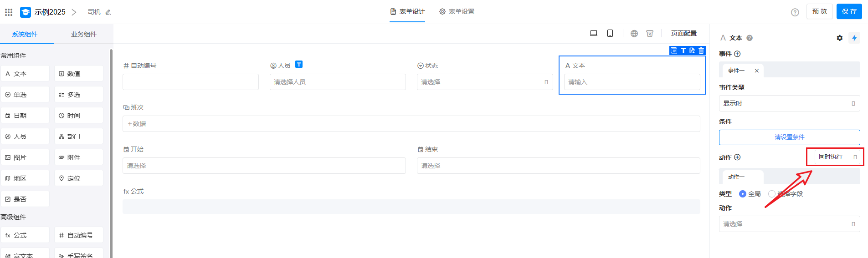This screenshot has width=868, height=258.
Task: Click the 请设置条件 button
Action: pos(789,137)
